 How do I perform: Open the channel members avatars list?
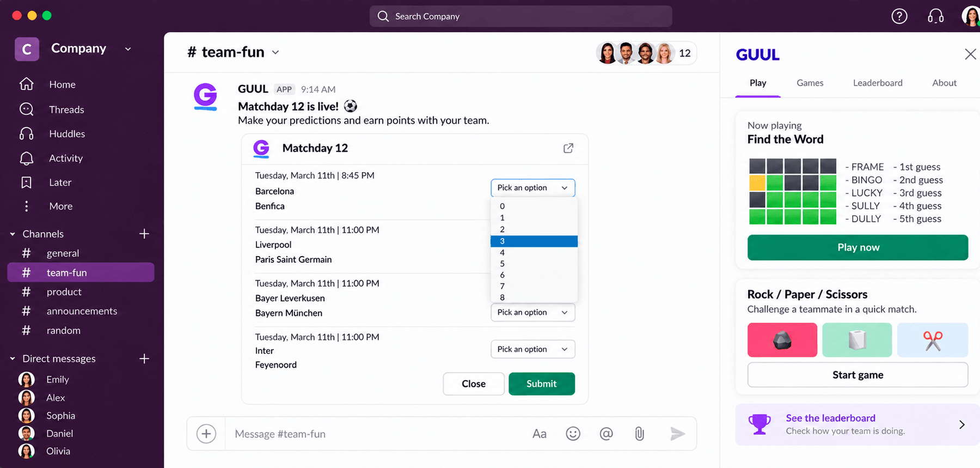[x=646, y=53]
